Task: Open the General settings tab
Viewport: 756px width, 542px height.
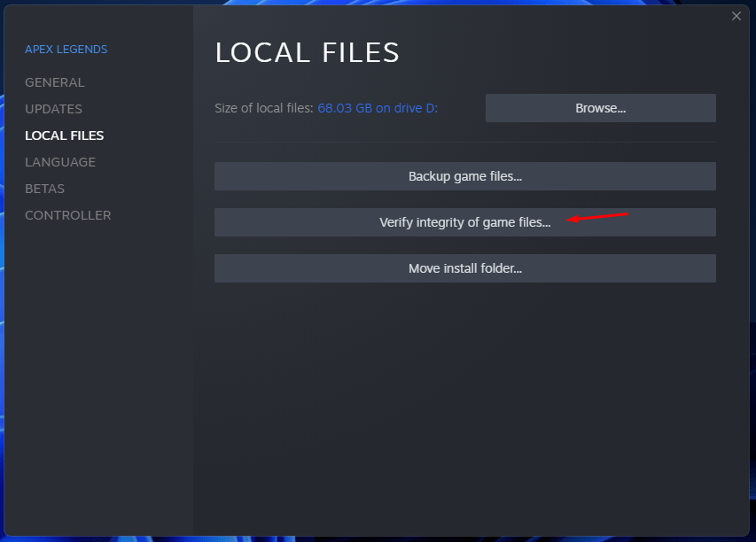Action: tap(54, 82)
